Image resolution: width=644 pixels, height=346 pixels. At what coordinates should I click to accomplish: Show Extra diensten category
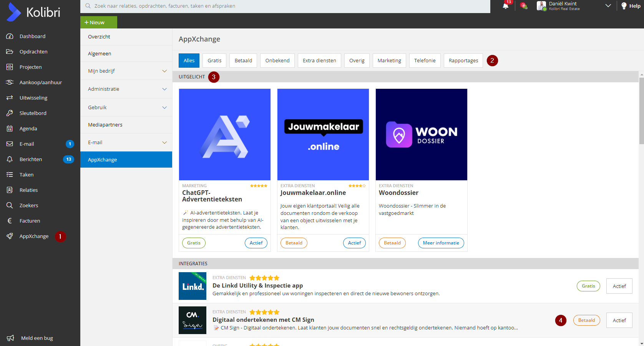[x=319, y=60]
